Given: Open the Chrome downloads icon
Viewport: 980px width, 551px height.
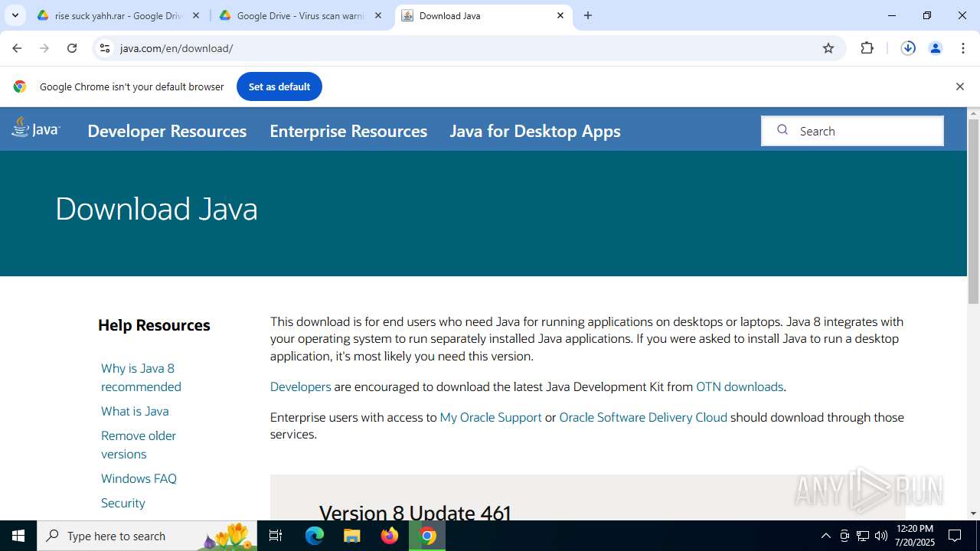Looking at the screenshot, I should click(x=908, y=48).
